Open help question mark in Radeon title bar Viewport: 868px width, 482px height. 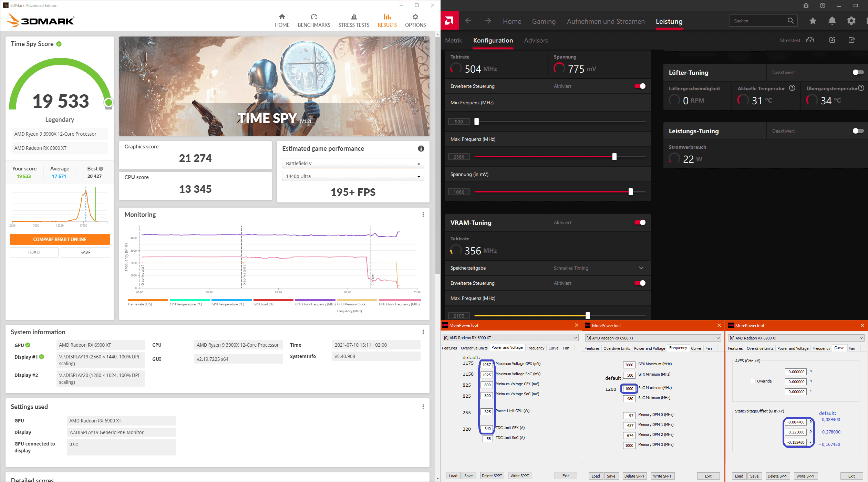click(x=823, y=6)
